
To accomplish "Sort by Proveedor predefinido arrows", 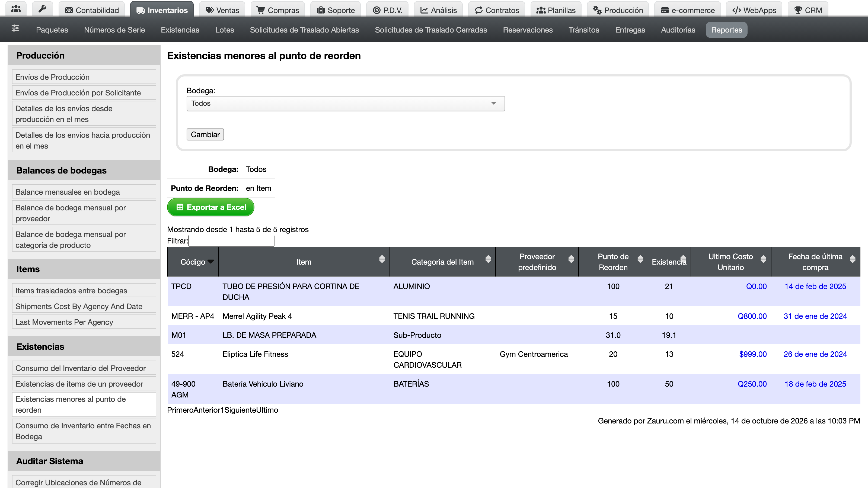I will point(571,259).
